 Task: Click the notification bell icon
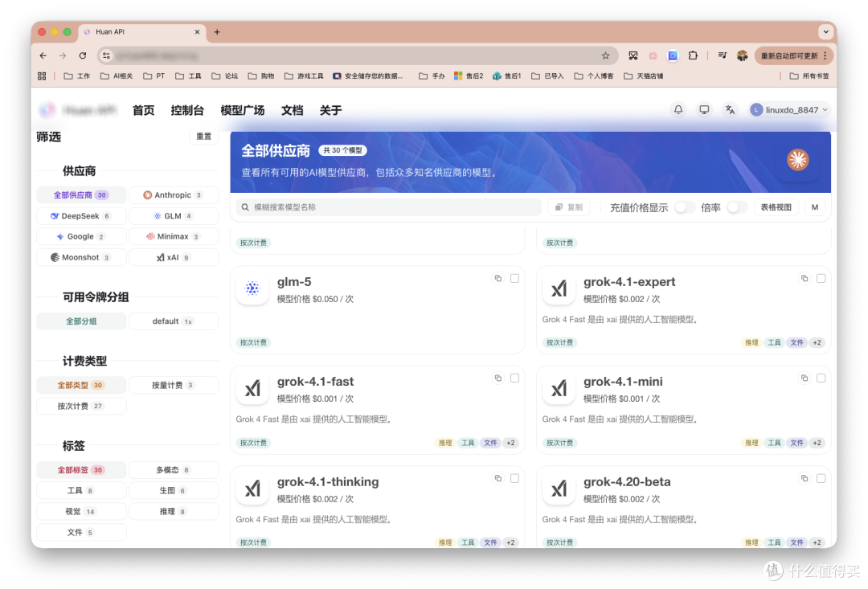678,109
